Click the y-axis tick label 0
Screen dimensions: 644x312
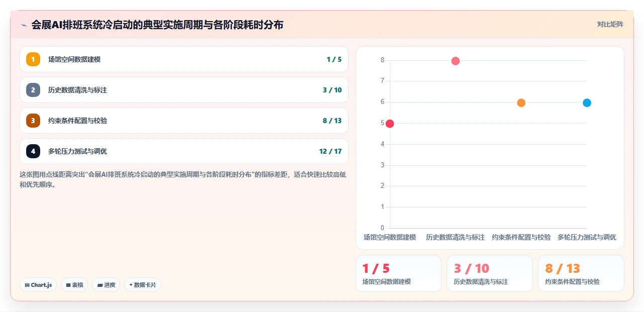pyautogui.click(x=382, y=228)
